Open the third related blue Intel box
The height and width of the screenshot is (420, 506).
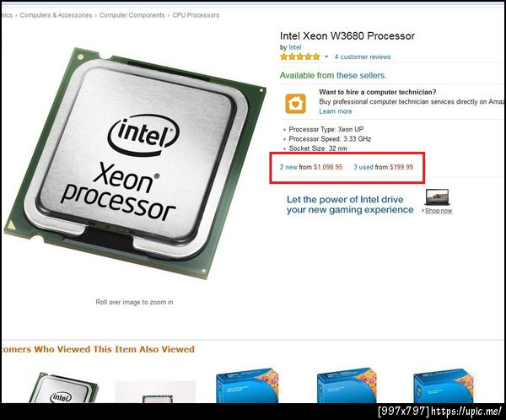click(x=247, y=385)
